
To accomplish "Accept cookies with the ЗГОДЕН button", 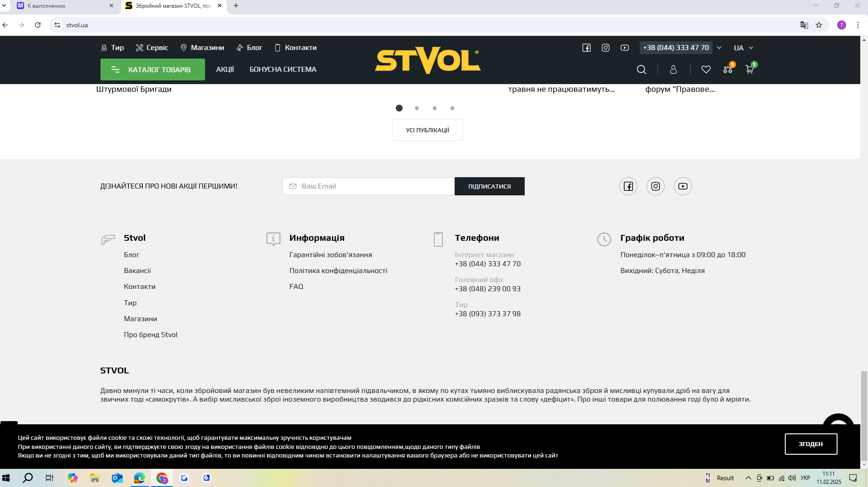I will (811, 444).
